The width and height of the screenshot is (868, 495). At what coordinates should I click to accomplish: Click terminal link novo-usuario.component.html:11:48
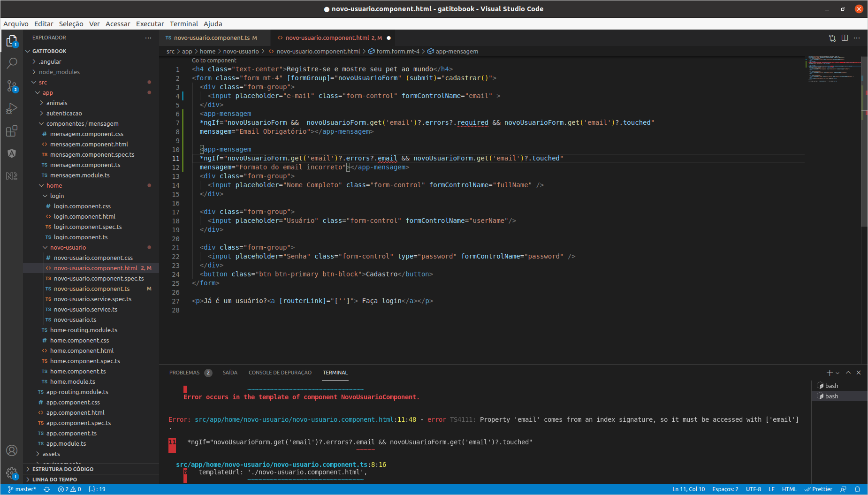305,419
